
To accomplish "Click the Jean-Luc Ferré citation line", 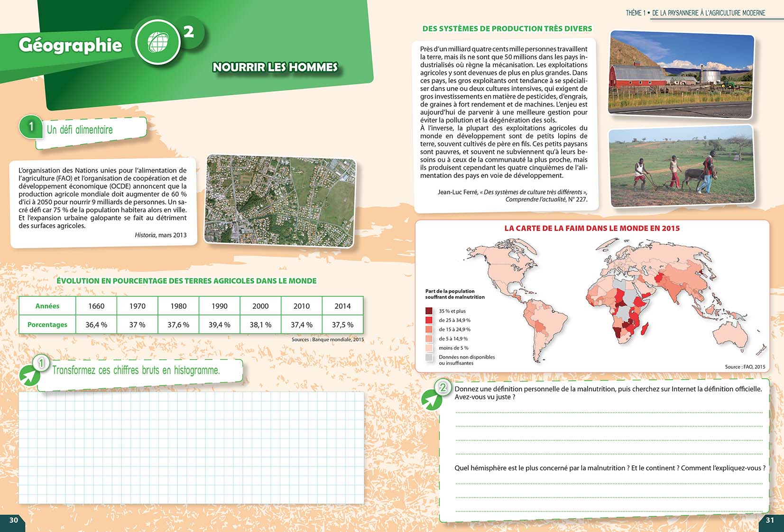I will tap(512, 196).
